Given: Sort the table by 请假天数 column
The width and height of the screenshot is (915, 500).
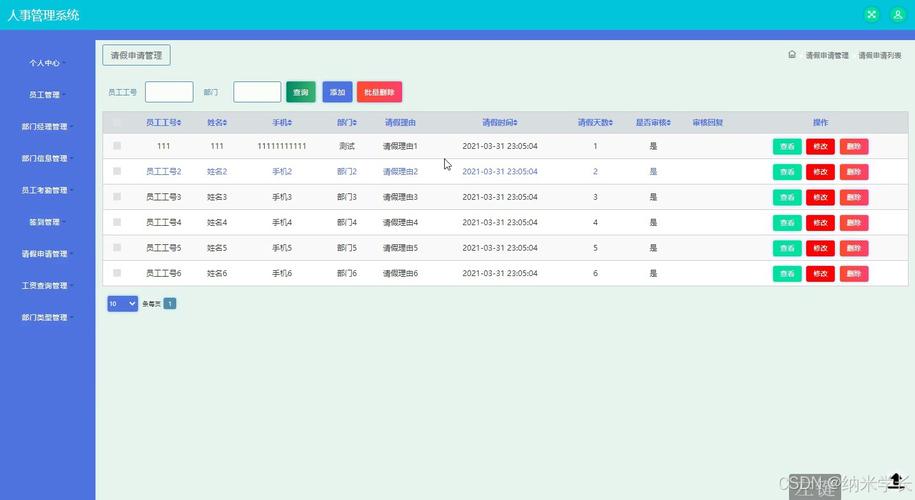Looking at the screenshot, I should [x=595, y=123].
